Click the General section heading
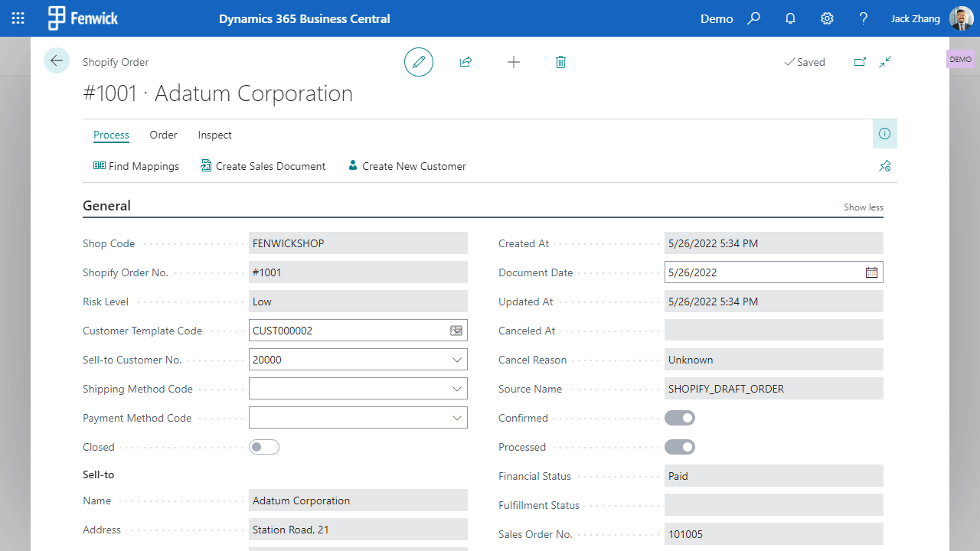This screenshot has height=551, width=980. pyautogui.click(x=106, y=206)
